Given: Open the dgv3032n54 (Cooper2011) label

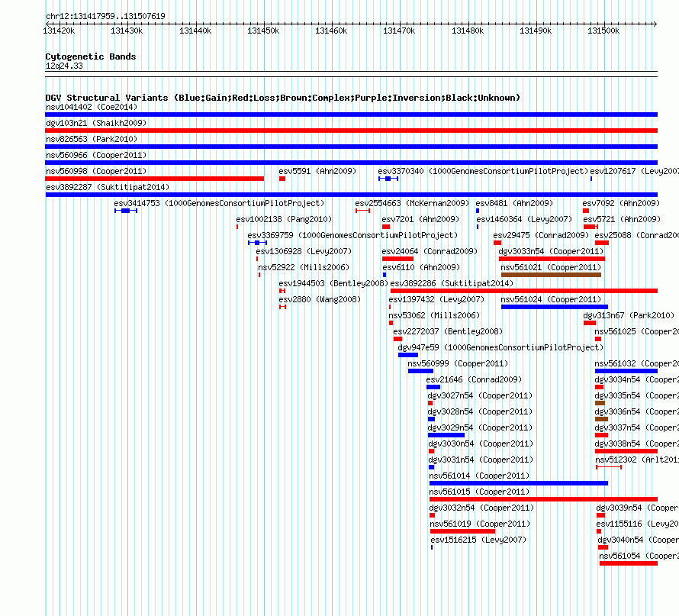Looking at the screenshot, I should click(x=481, y=508).
